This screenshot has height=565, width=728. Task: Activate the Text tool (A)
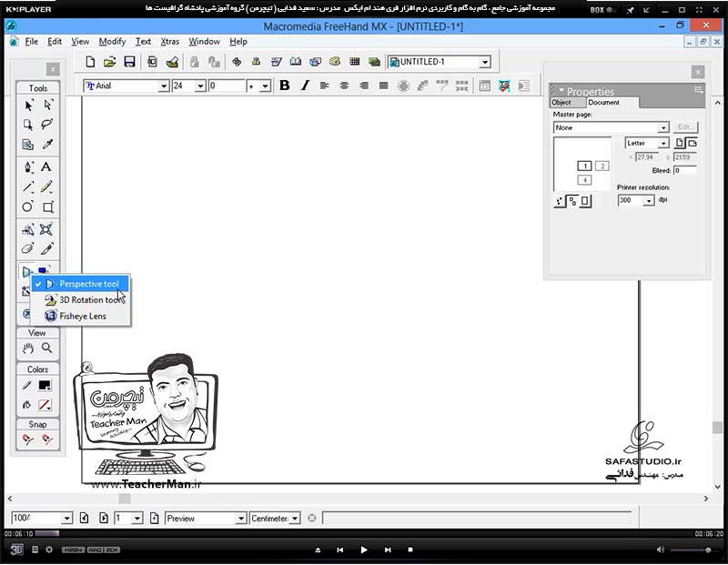point(46,166)
